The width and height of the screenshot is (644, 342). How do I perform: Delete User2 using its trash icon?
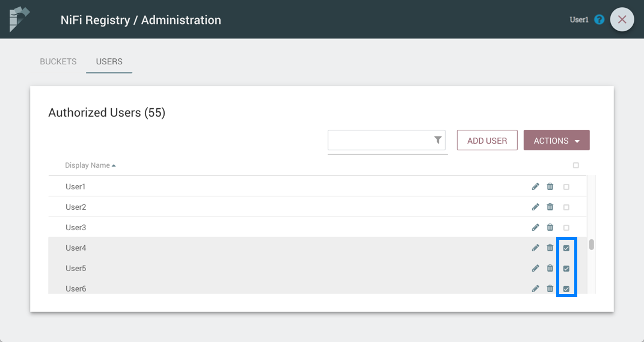pos(550,207)
